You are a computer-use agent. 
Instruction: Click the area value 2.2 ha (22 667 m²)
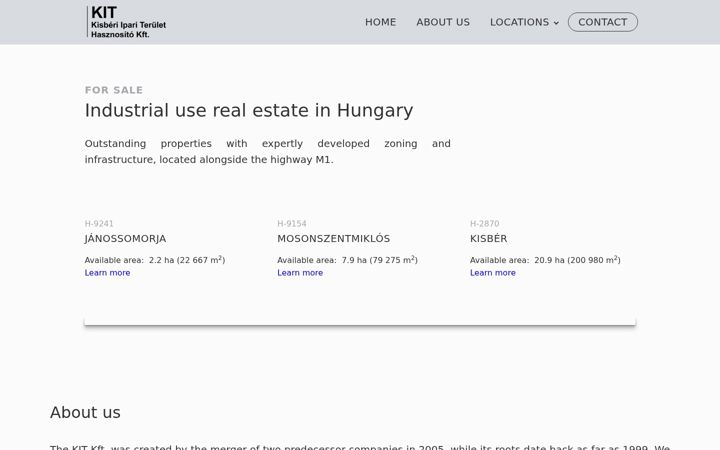pyautogui.click(x=187, y=260)
